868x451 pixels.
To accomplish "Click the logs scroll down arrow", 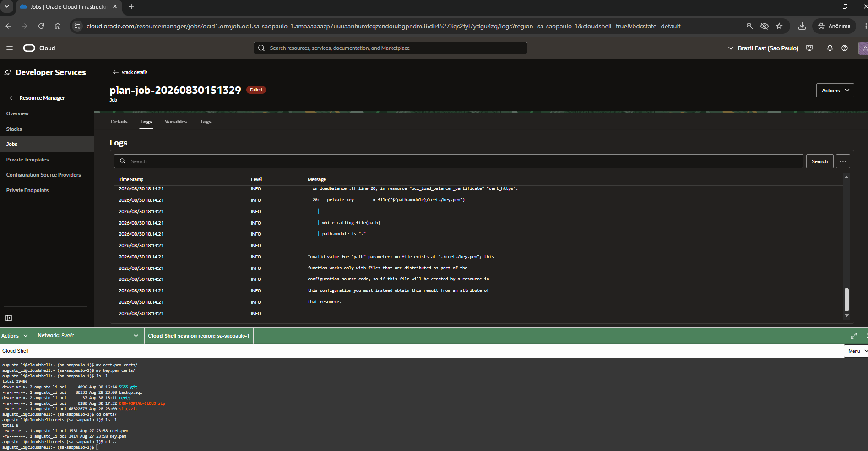I will click(x=846, y=315).
